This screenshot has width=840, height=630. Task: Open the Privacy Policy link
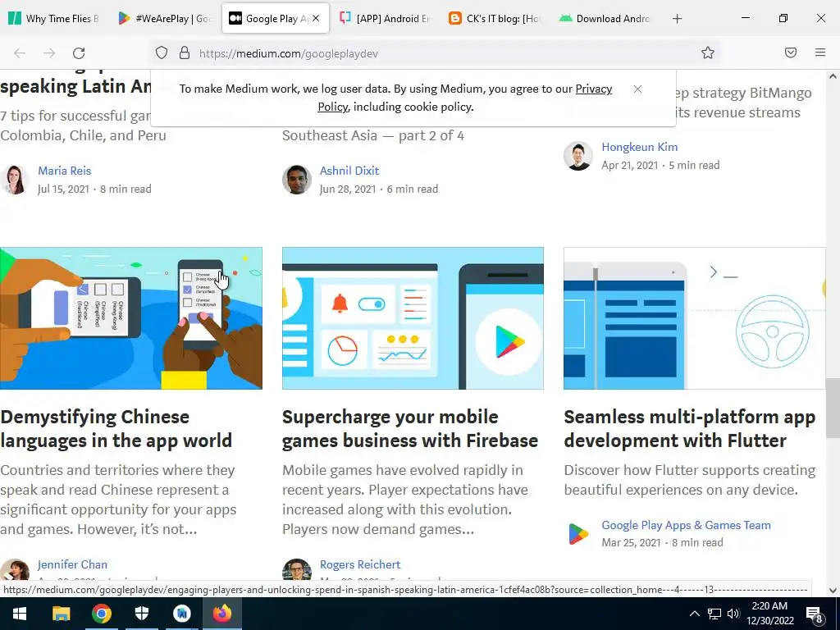click(594, 89)
